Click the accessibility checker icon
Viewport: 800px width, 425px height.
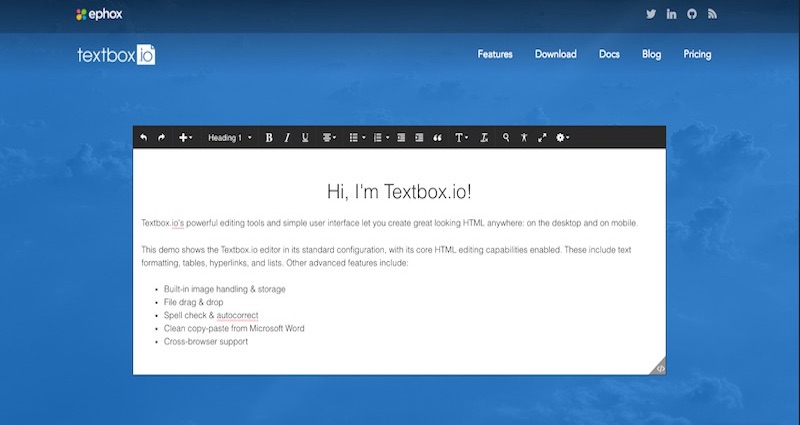click(x=524, y=138)
